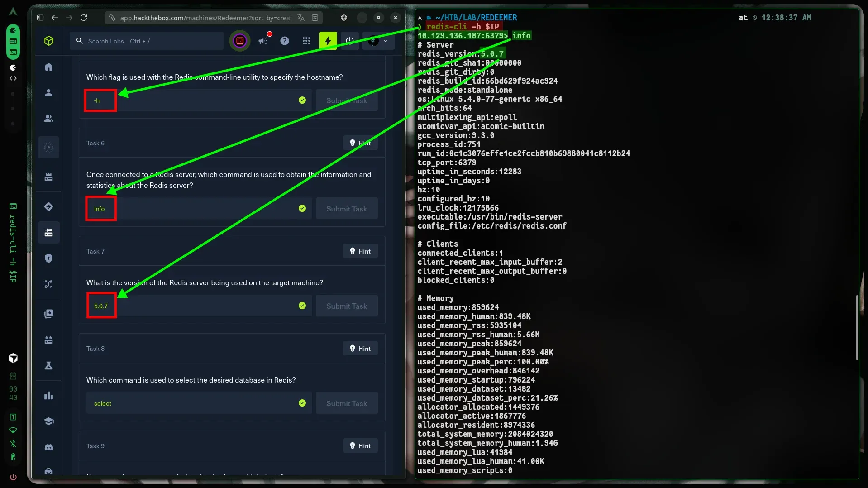Click the battery icon on the OS bar

point(13,457)
